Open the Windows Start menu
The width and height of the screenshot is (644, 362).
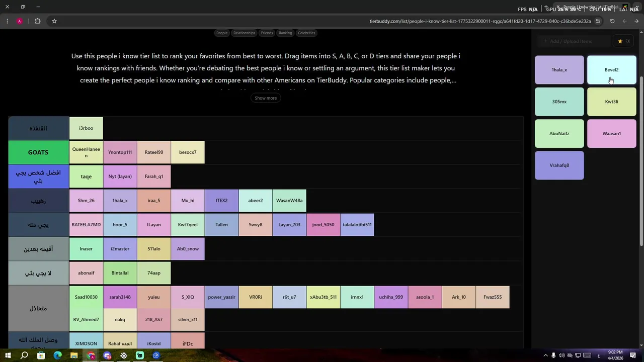(x=8, y=355)
